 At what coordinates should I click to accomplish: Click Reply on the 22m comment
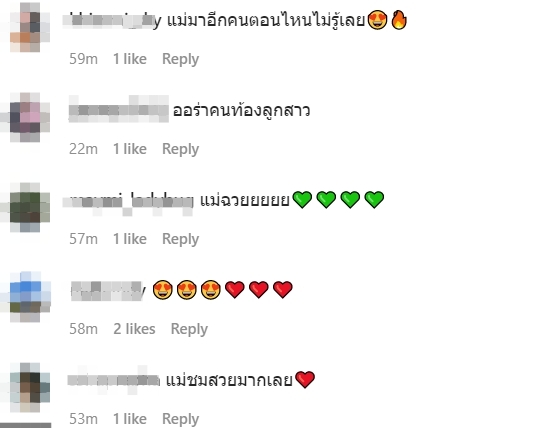pyautogui.click(x=180, y=149)
